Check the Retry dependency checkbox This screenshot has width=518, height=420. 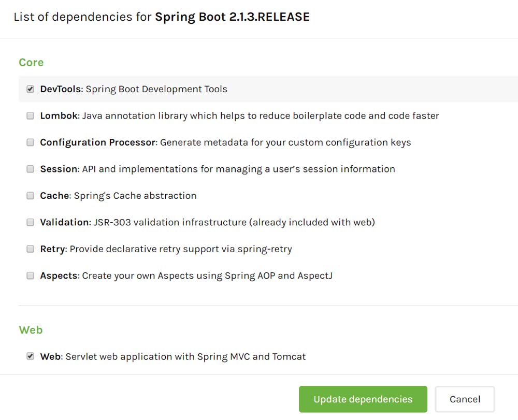pos(31,249)
